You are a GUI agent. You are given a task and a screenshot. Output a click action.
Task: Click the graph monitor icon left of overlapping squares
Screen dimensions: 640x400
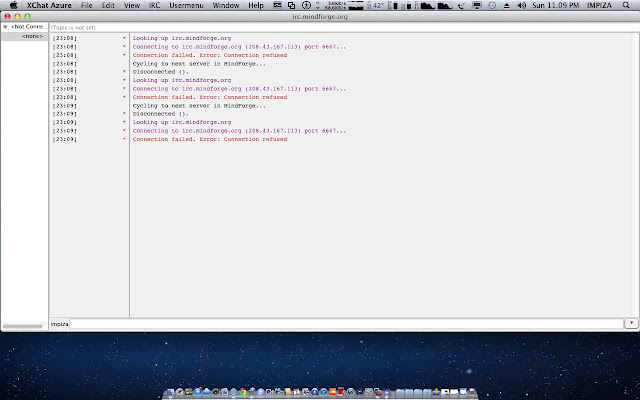point(278,5)
